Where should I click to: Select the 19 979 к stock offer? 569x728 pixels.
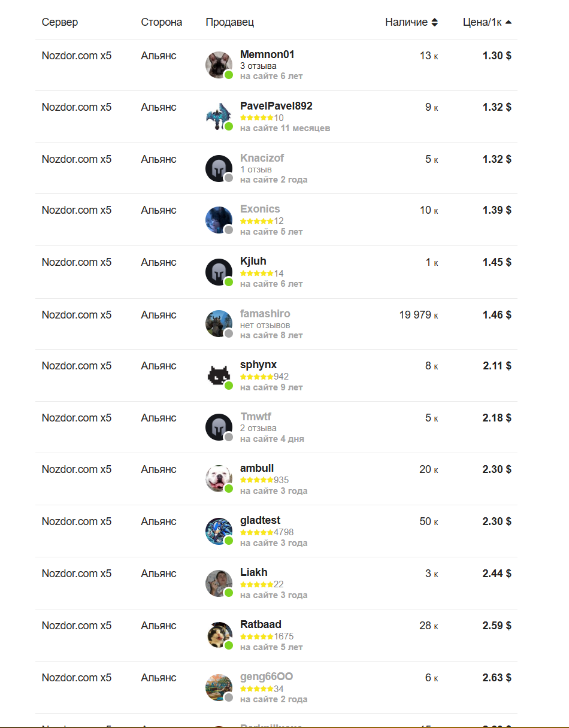click(x=418, y=315)
